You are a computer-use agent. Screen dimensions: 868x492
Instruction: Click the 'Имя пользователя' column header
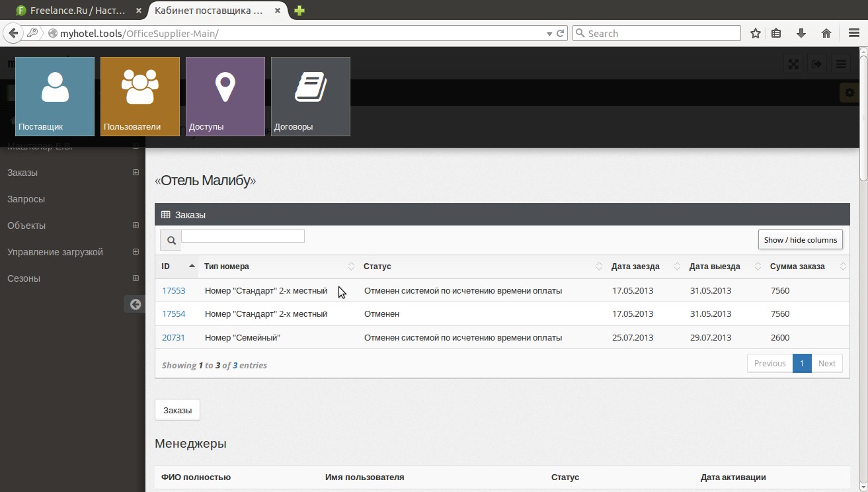[364, 477]
